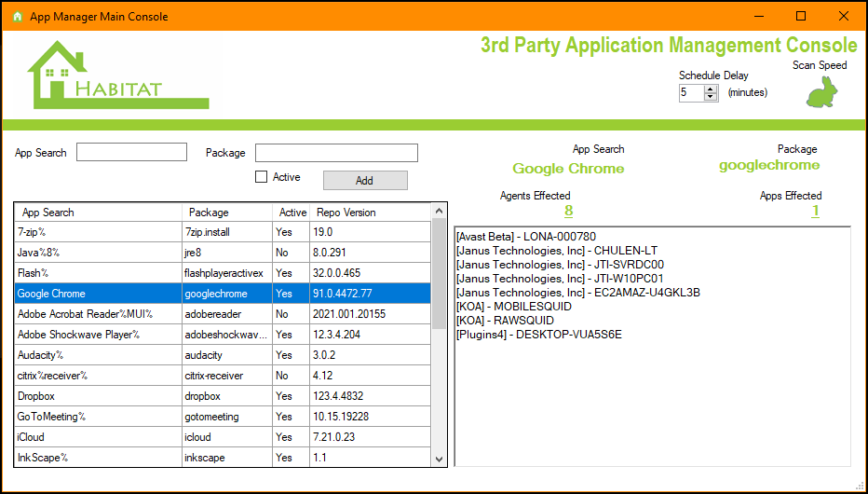The height and width of the screenshot is (494, 868).
Task: Increase Schedule Delay with up arrow
Action: [711, 89]
